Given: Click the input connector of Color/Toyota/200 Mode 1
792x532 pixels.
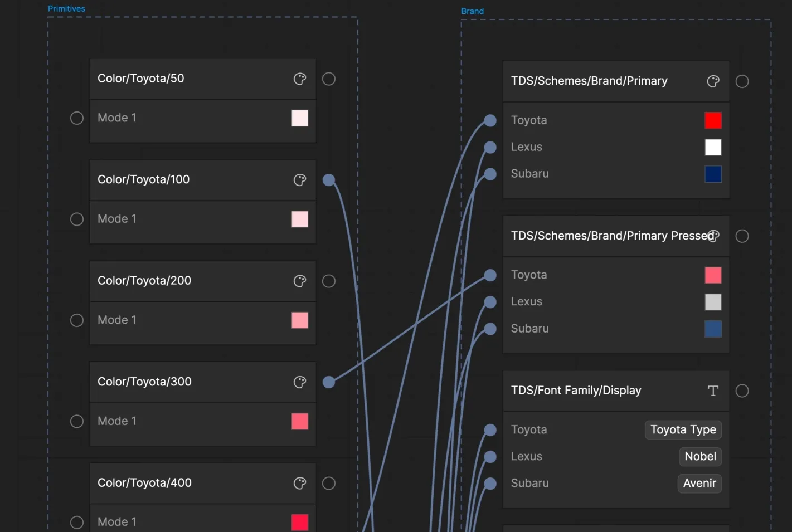Looking at the screenshot, I should click(x=77, y=320).
